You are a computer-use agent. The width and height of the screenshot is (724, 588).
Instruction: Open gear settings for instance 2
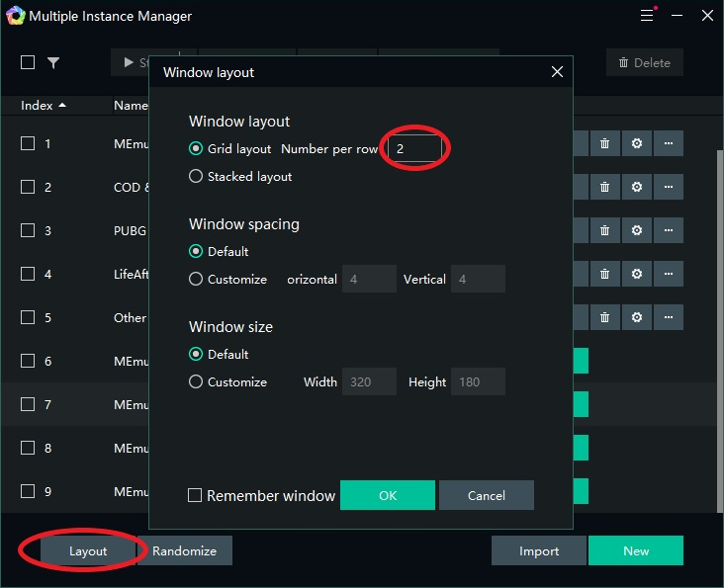pyautogui.click(x=637, y=187)
